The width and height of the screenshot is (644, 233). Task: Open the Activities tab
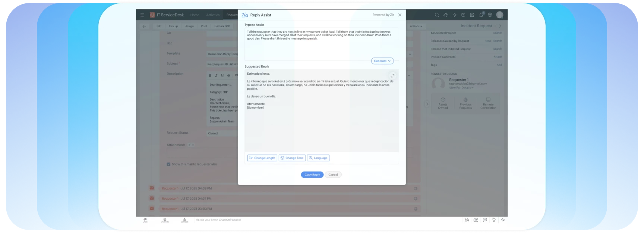[x=213, y=15]
